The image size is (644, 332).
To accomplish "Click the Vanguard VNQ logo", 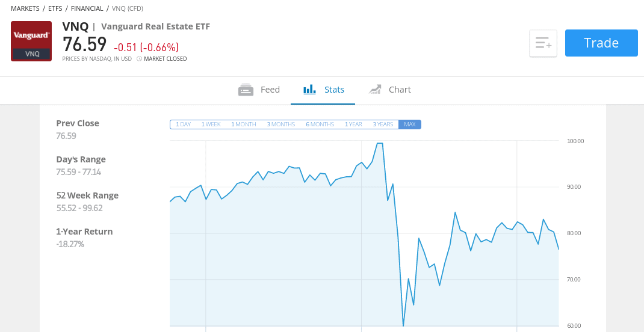I will pos(31,41).
